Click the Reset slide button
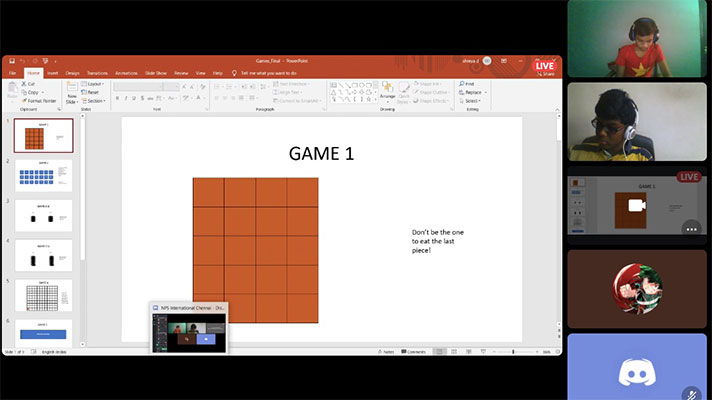The image size is (712, 400). point(93,92)
